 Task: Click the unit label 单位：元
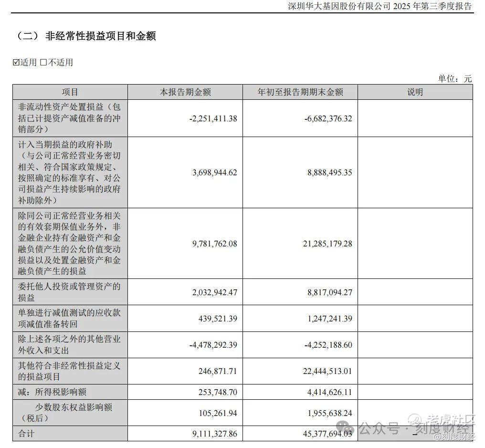tap(454, 79)
